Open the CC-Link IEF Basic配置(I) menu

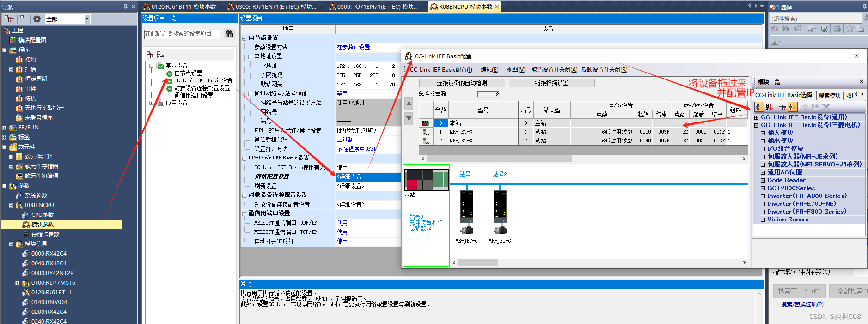pyautogui.click(x=441, y=70)
